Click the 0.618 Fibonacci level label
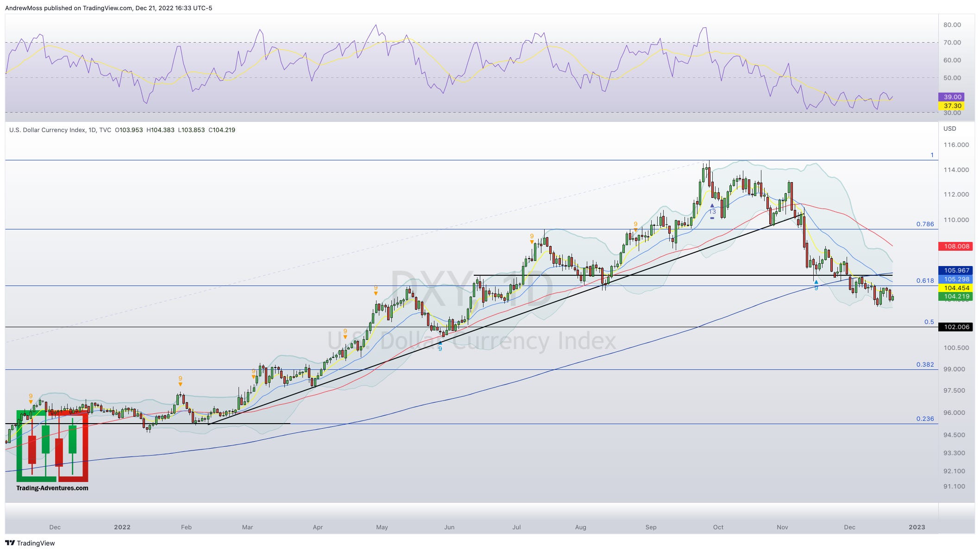Image resolution: width=980 pixels, height=552 pixels. click(x=925, y=280)
